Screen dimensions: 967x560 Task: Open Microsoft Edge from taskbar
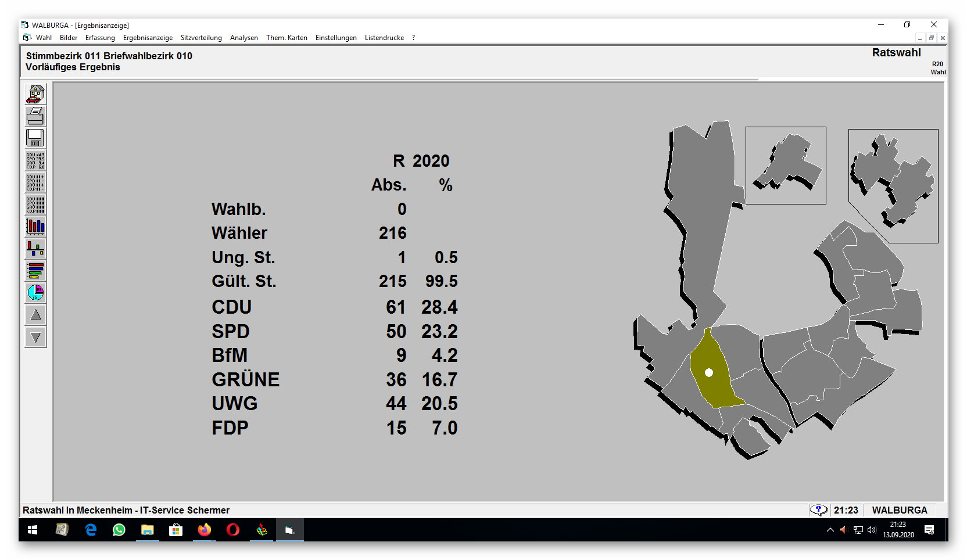(91, 530)
